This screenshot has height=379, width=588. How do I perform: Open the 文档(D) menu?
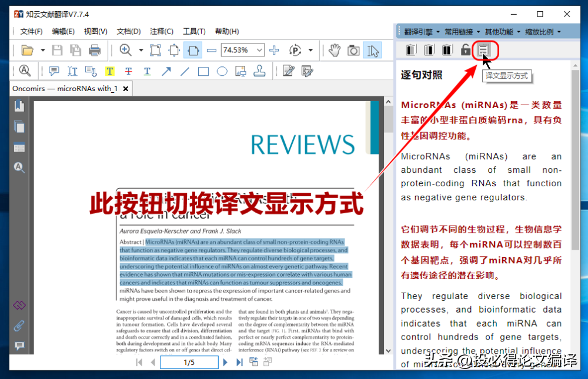129,32
